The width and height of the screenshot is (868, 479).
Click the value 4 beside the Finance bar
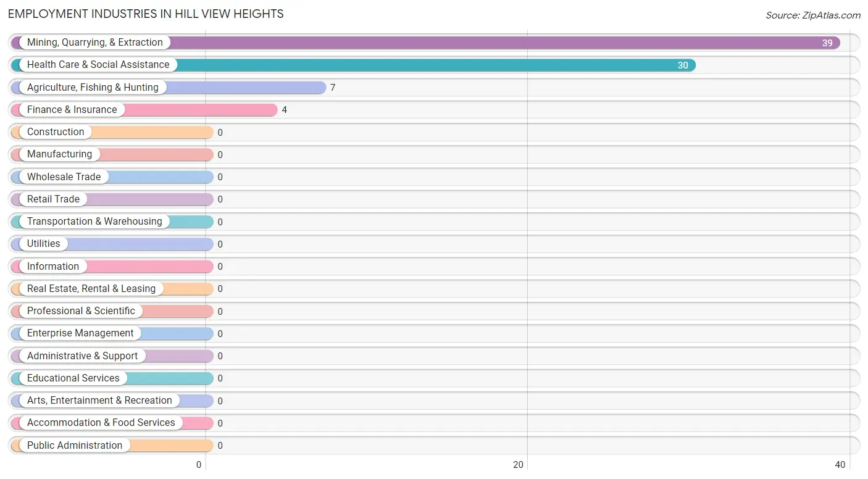click(285, 110)
